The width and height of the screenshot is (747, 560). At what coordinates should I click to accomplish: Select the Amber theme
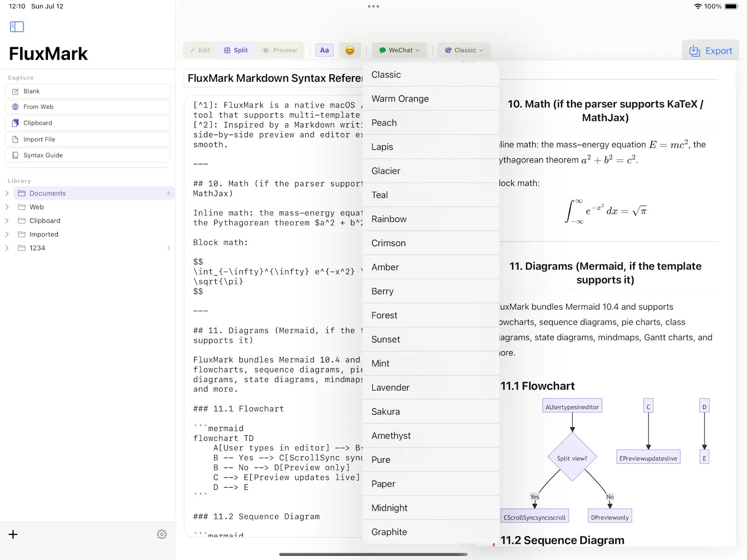pyautogui.click(x=431, y=267)
